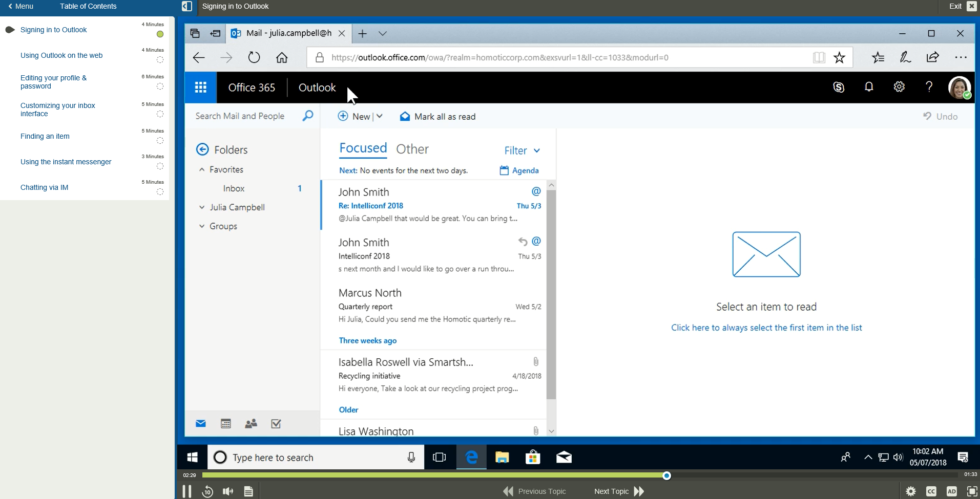Open the Filter dropdown in the inbox
The height and width of the screenshot is (499, 980).
point(522,150)
